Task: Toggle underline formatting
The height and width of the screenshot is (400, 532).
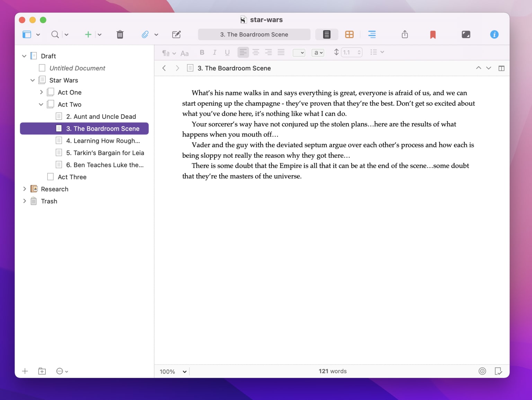Action: coord(227,52)
